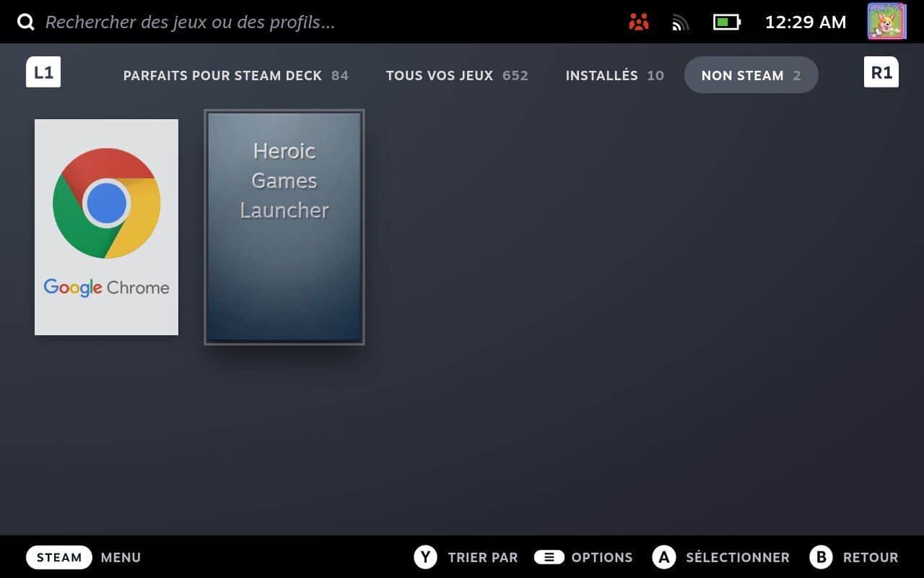Open the friends icon in top bar
Screen dimensions: 924x578
point(639,22)
